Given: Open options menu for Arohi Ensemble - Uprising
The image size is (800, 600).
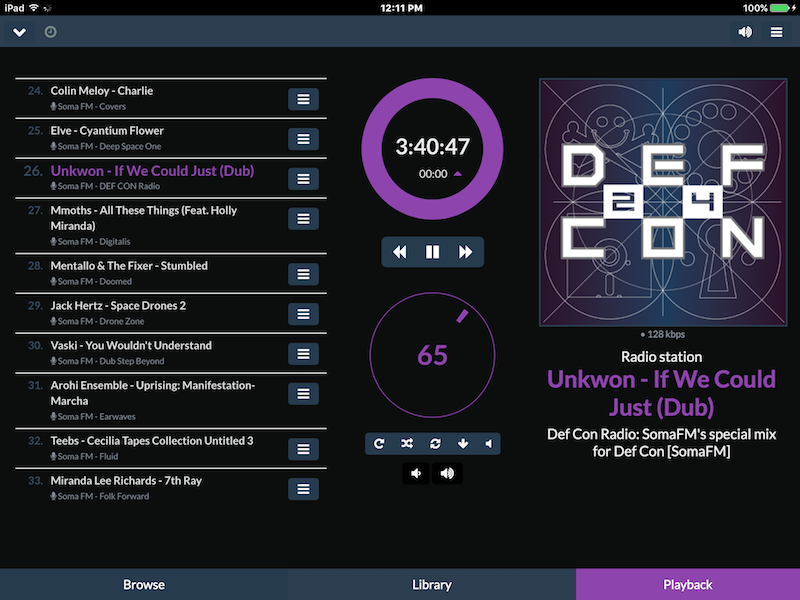Looking at the screenshot, I should click(303, 394).
